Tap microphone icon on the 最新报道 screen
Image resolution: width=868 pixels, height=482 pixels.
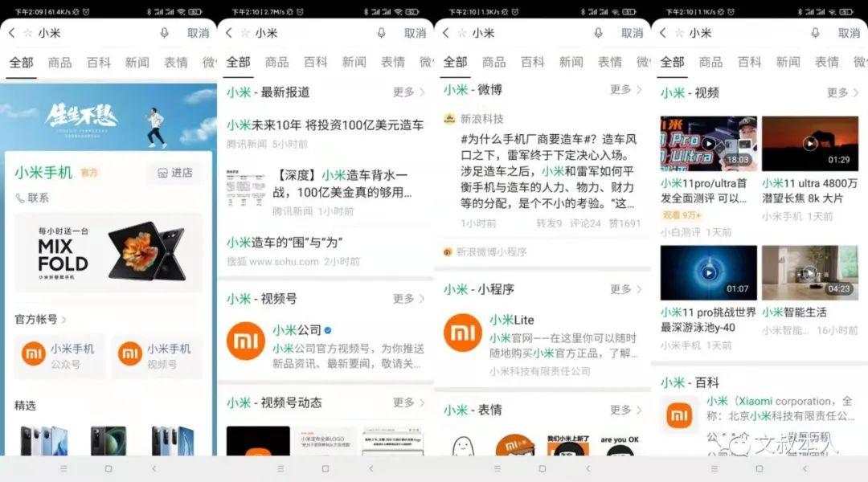pyautogui.click(x=382, y=33)
